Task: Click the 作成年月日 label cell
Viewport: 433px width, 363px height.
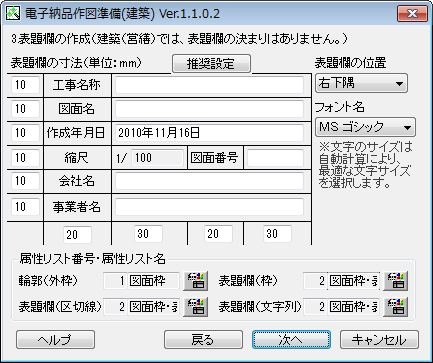Action: [76, 133]
